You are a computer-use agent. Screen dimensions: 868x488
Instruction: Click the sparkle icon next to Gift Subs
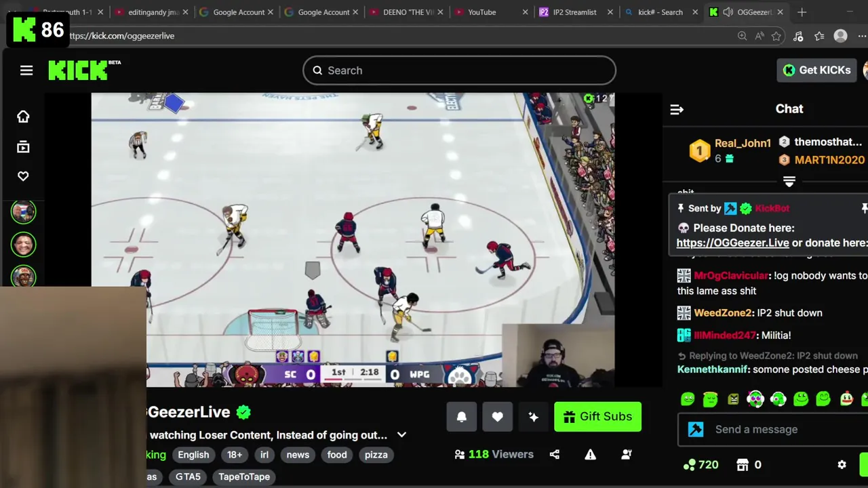(533, 417)
